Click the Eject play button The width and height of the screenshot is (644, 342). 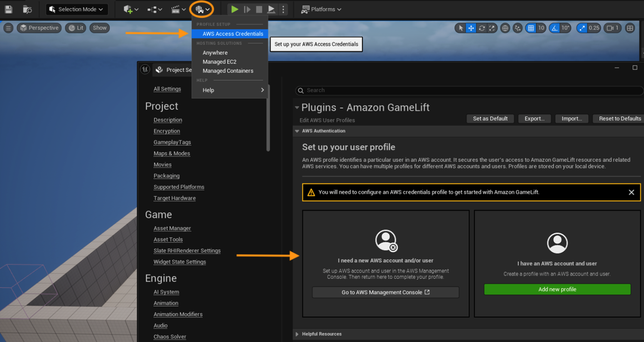click(x=271, y=9)
